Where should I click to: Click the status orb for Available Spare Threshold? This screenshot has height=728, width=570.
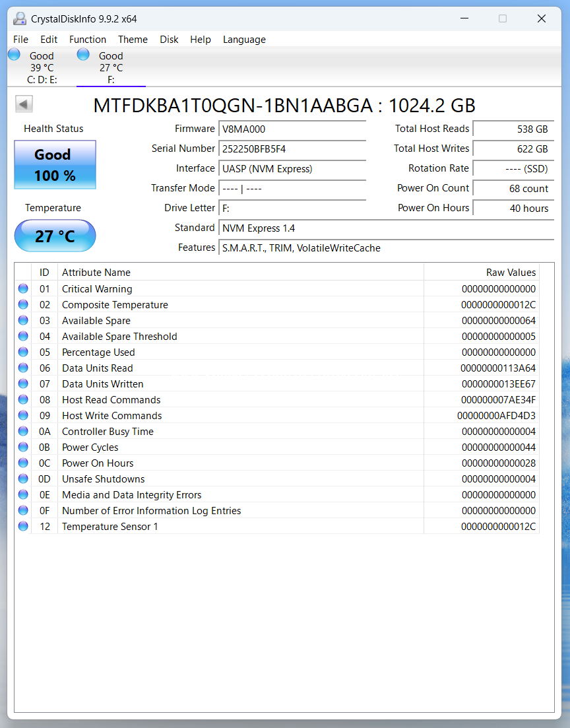click(23, 336)
